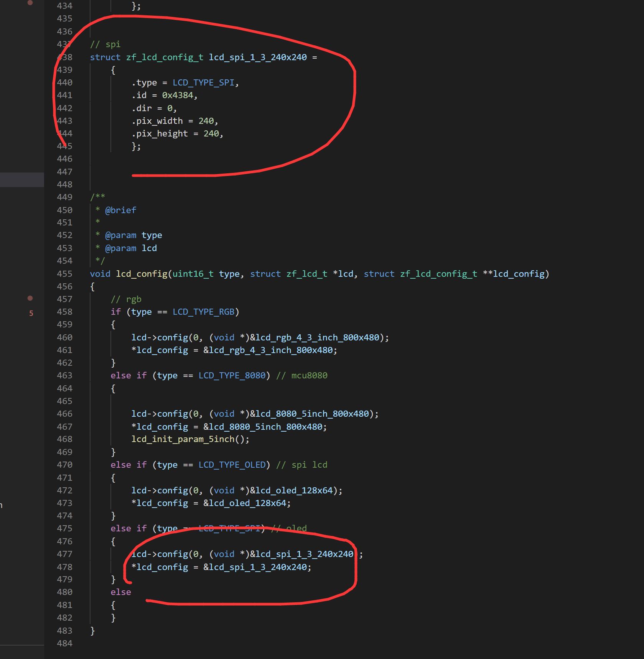
Task: Click &lcd_8080_5inch_800x480 on line 466
Action: tap(310, 414)
